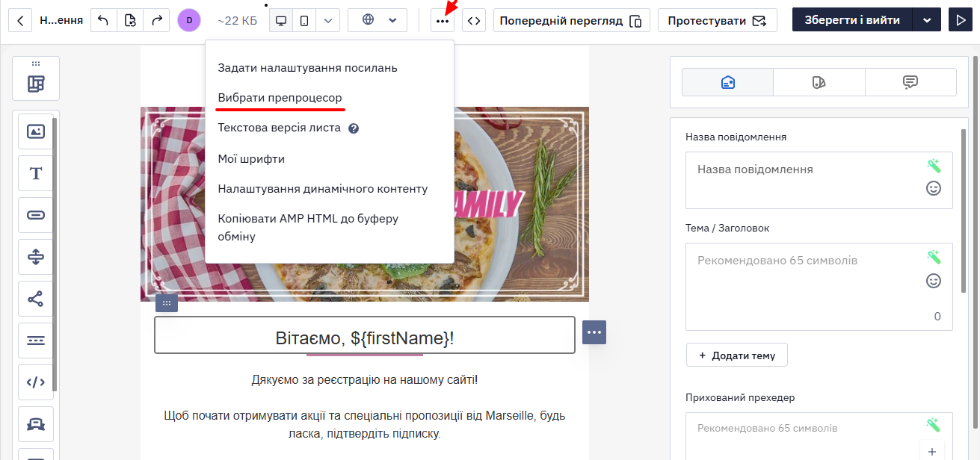This screenshot has width=980, height=460.
Task: Open the structures layout panel icon
Action: pyautogui.click(x=36, y=84)
